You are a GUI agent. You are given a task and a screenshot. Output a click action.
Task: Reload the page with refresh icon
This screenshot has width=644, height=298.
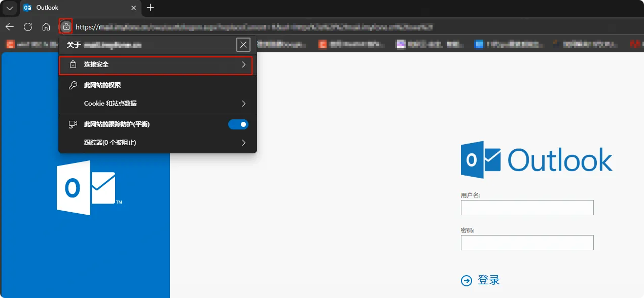click(x=28, y=26)
